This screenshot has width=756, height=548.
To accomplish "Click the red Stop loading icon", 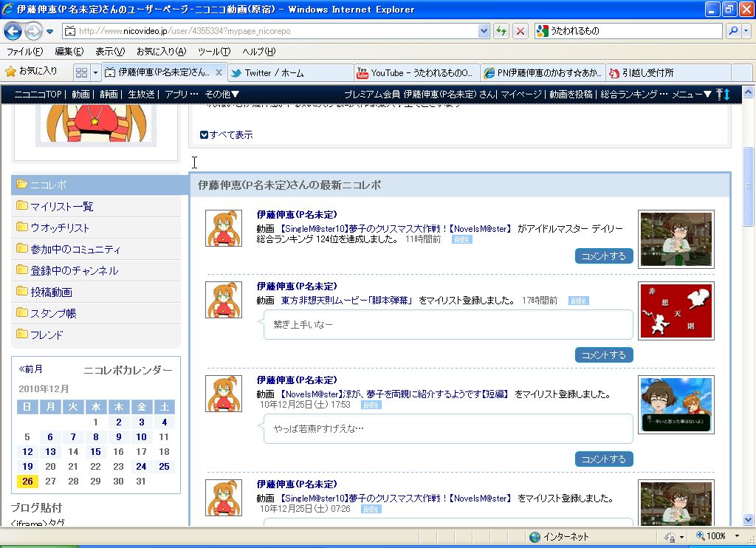I will pyautogui.click(x=520, y=31).
